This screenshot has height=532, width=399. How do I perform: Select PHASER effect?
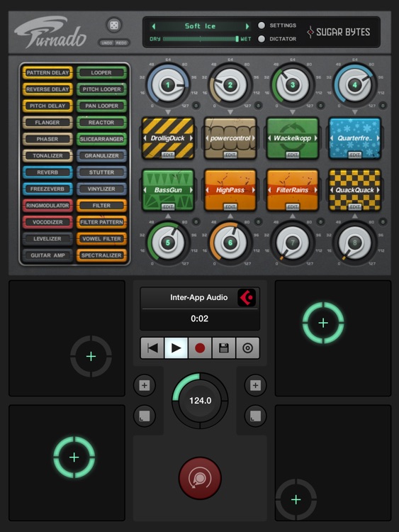coord(47,139)
